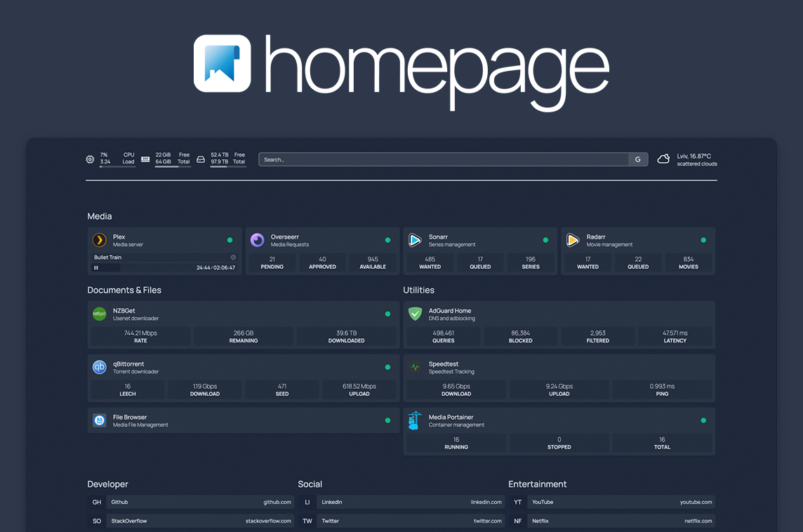Click the qBittorrent status dot
Image resolution: width=803 pixels, height=532 pixels.
[x=387, y=367]
